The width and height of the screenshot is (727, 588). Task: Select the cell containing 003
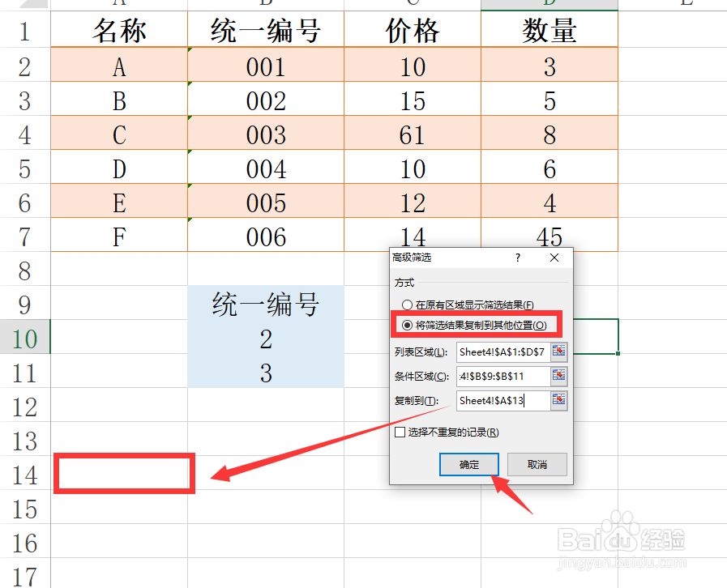(x=266, y=133)
